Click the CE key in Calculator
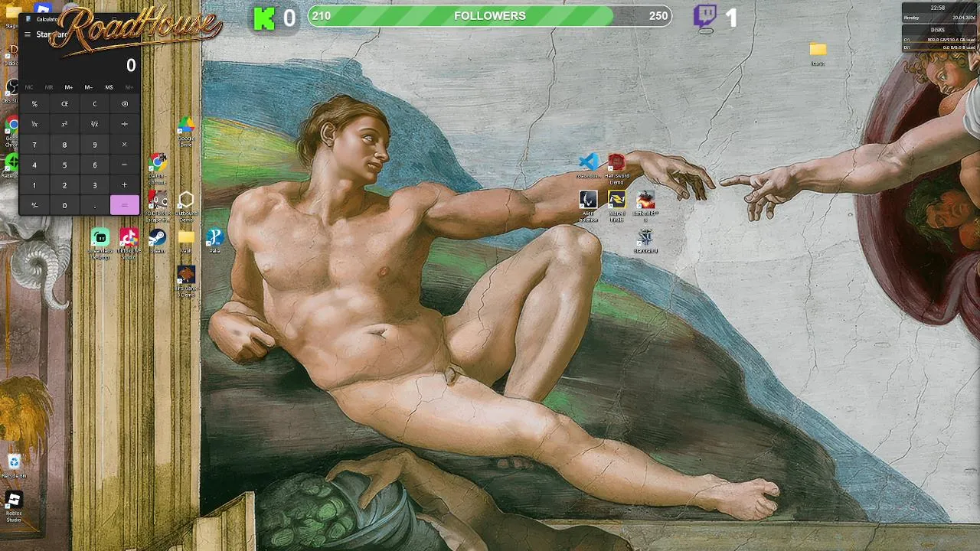The width and height of the screenshot is (980, 551). pos(64,104)
